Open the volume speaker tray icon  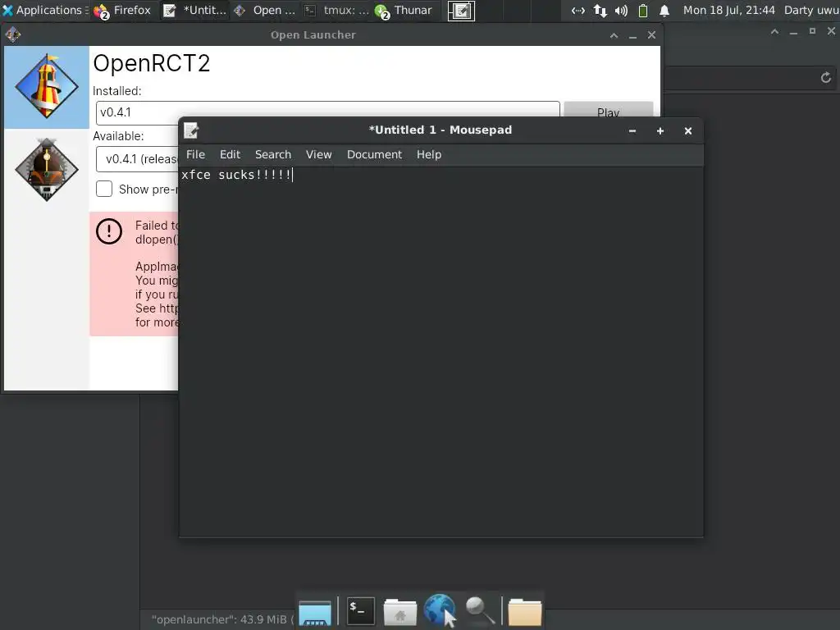point(622,10)
